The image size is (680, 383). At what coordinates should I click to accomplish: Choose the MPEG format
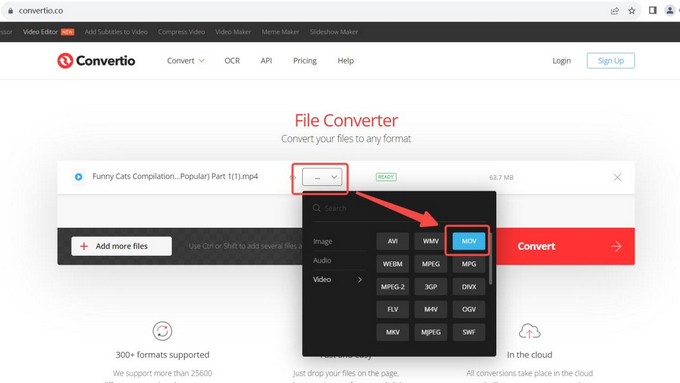pos(431,264)
